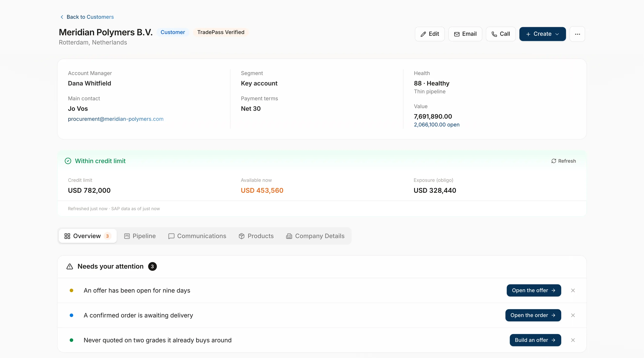Viewport: 644px width, 358px height.
Task: Dismiss the never quoted grades alert
Action: pos(573,340)
